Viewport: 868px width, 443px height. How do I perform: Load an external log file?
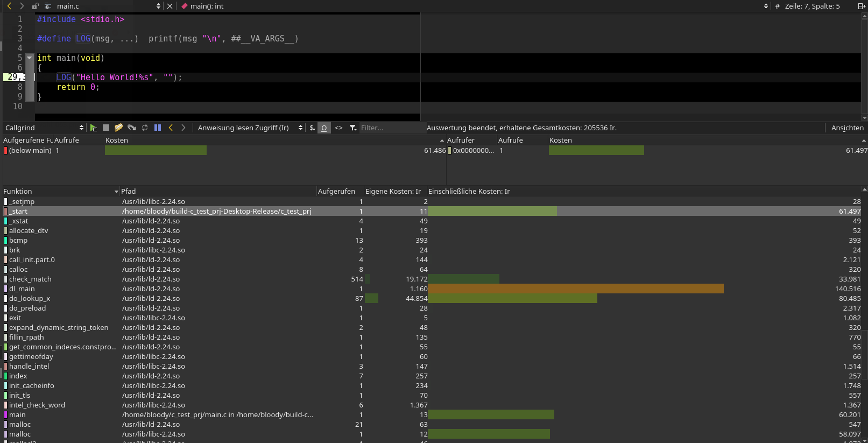click(x=119, y=128)
